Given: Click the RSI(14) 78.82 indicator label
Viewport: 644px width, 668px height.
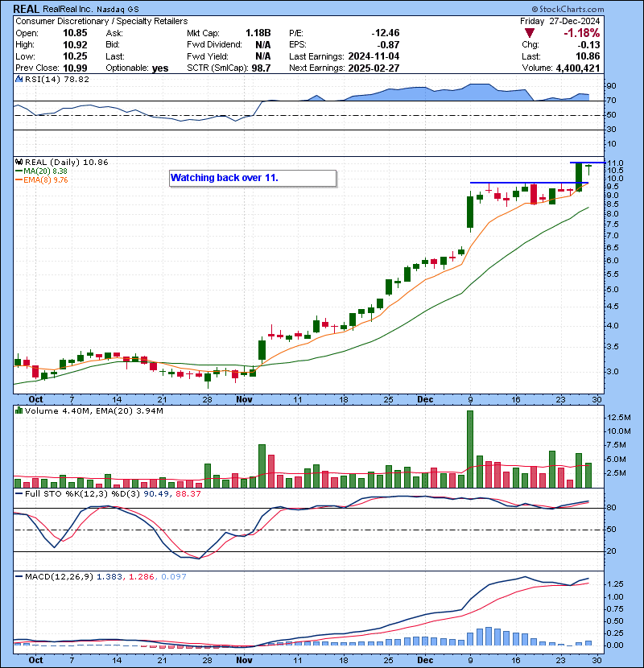Looking at the screenshot, I should [x=57, y=79].
